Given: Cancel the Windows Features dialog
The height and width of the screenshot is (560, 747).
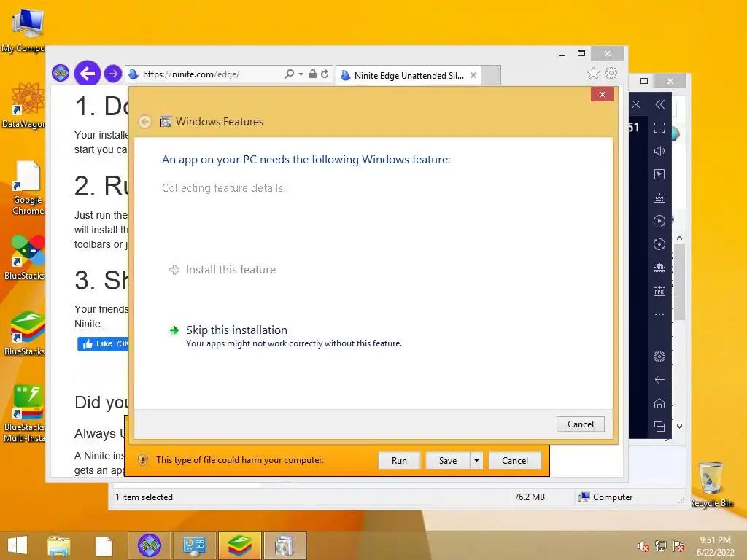Looking at the screenshot, I should [580, 424].
